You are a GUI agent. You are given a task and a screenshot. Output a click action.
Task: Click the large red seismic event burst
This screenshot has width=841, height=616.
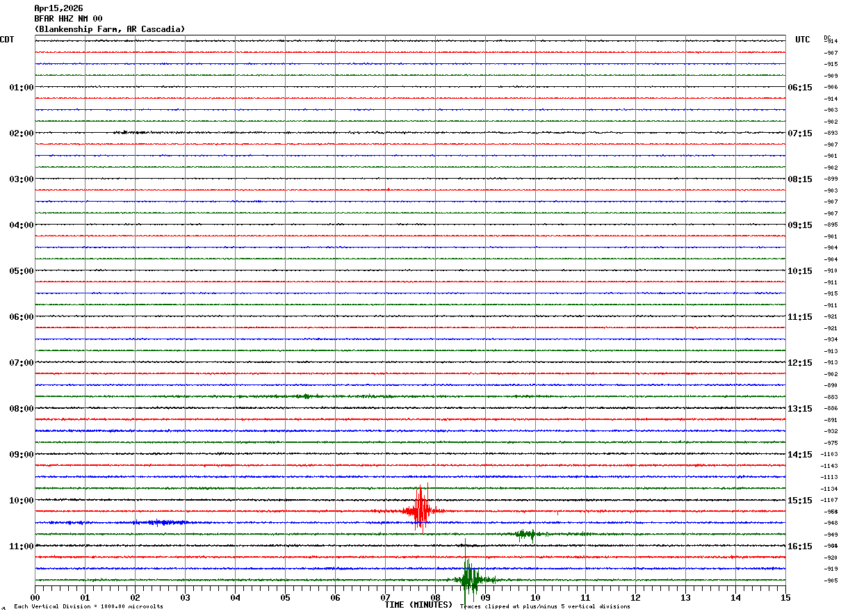(420, 510)
